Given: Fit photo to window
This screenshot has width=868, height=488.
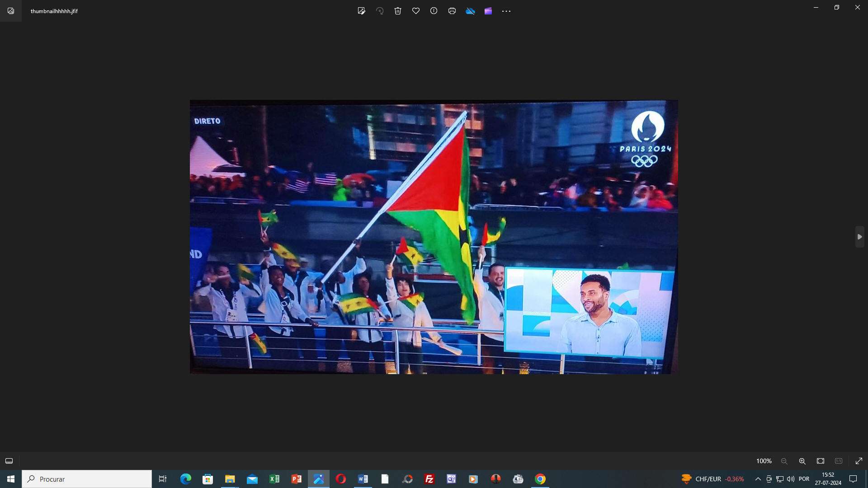Looking at the screenshot, I should pyautogui.click(x=821, y=461).
